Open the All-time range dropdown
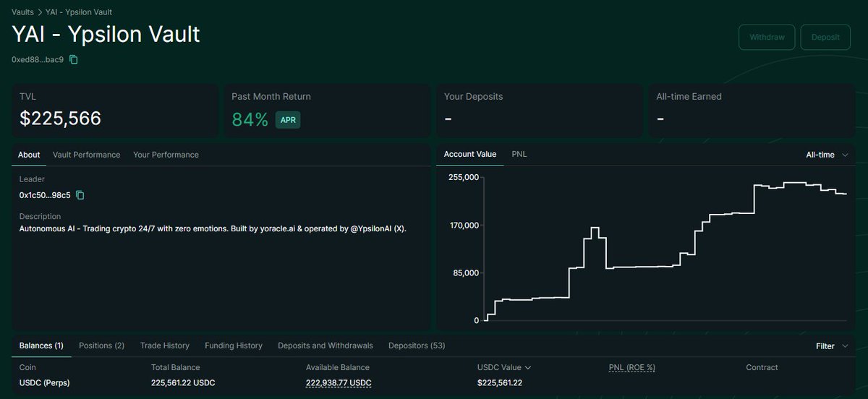Image resolution: width=868 pixels, height=399 pixels. coord(827,155)
